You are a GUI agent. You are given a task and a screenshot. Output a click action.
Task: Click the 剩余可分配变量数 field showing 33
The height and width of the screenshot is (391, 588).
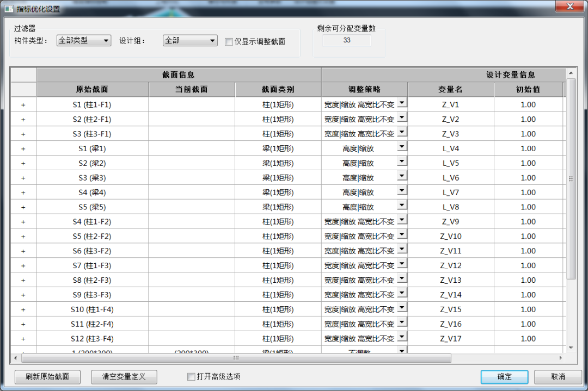point(347,40)
